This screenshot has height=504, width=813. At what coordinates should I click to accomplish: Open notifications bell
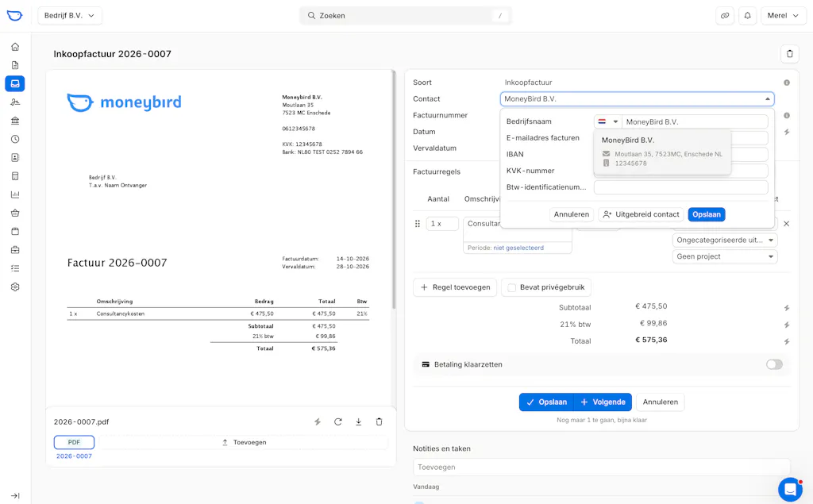(x=747, y=16)
